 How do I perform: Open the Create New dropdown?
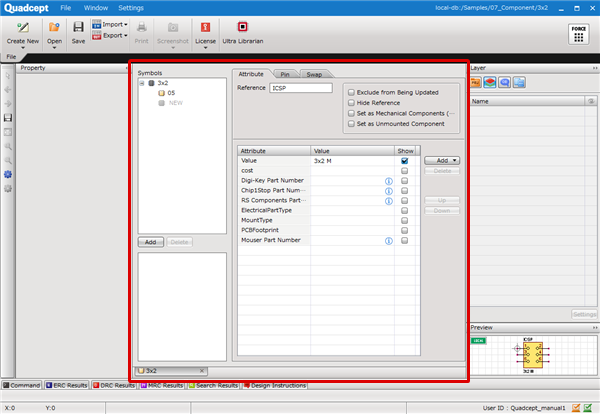(x=22, y=47)
